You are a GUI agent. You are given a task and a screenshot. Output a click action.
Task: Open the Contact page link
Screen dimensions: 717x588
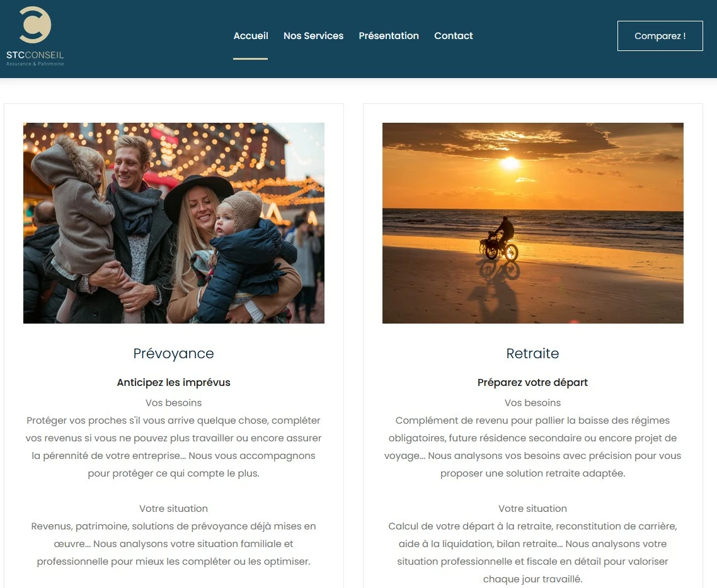click(453, 36)
